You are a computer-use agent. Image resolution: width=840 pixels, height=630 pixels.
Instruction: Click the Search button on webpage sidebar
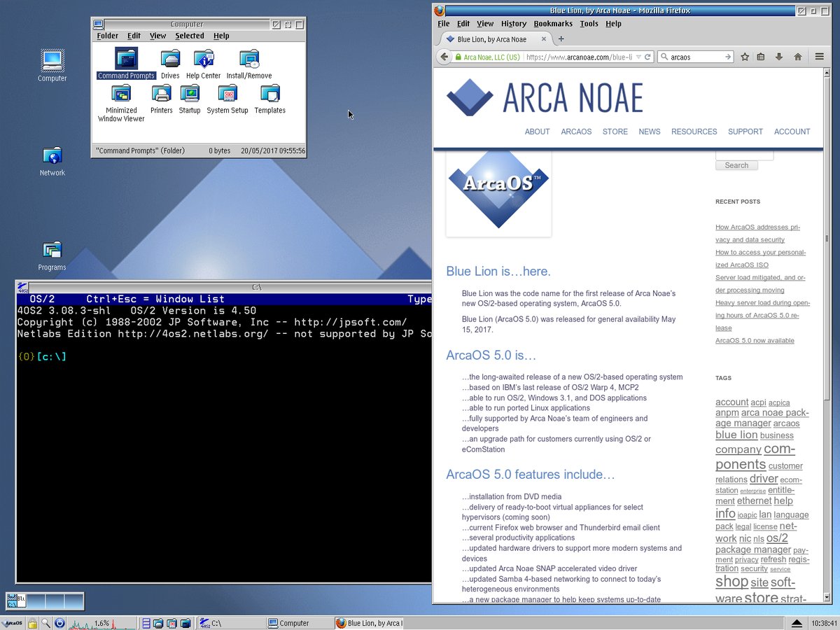point(736,165)
